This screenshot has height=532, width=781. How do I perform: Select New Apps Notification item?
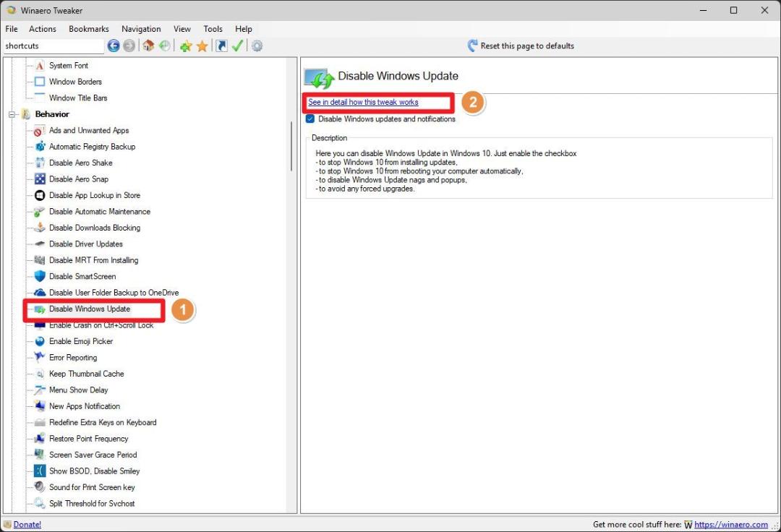point(85,406)
